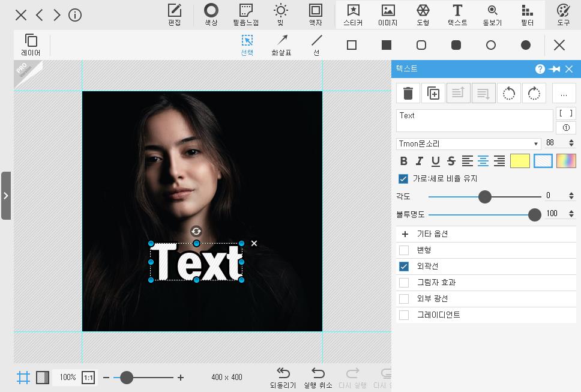Choose the 화살표 (Arrow) drawing tool

pyautogui.click(x=281, y=45)
